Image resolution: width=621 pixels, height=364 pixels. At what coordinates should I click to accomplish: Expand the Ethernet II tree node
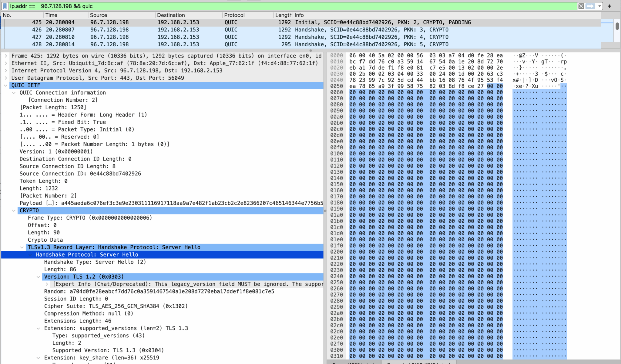5,63
